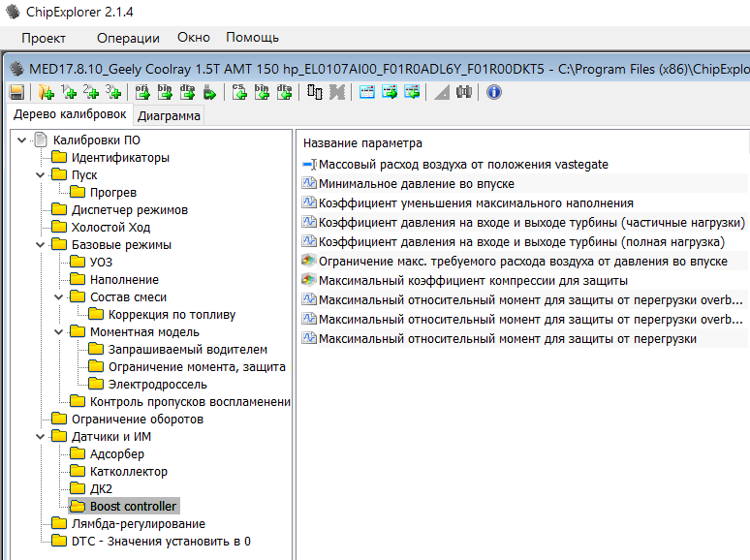Collapse the Моментная модель branch
Image resolution: width=750 pixels, height=560 pixels.
click(59, 332)
